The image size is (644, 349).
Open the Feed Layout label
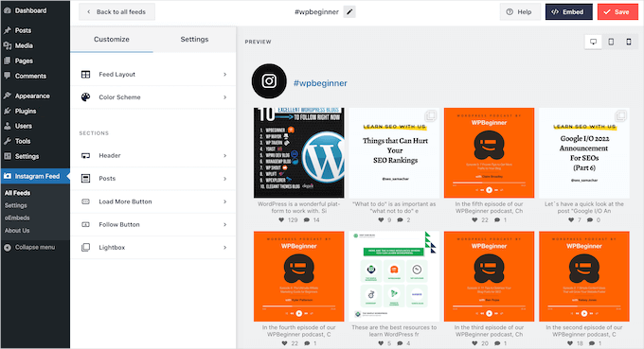point(117,74)
